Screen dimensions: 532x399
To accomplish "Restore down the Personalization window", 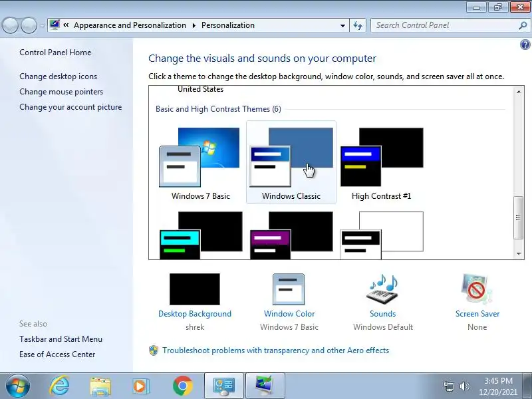I will (x=497, y=7).
